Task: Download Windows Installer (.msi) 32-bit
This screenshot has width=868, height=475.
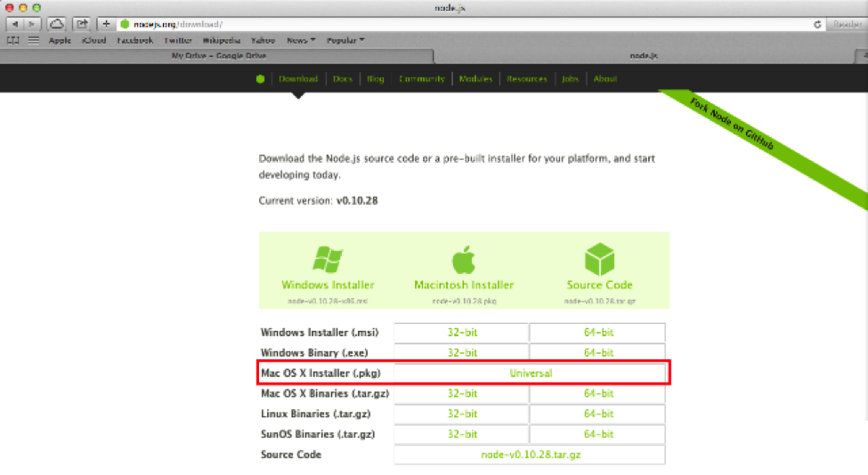Action: (x=462, y=333)
